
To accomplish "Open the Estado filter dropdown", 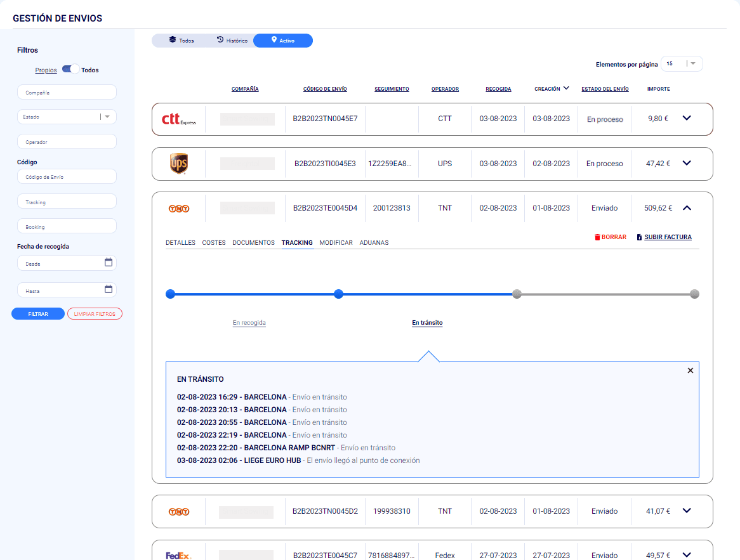I will (67, 117).
